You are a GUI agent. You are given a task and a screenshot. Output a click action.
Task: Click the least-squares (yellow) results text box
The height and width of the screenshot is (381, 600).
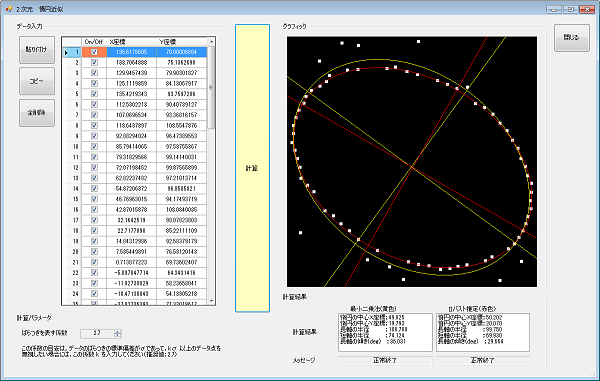tap(385, 332)
